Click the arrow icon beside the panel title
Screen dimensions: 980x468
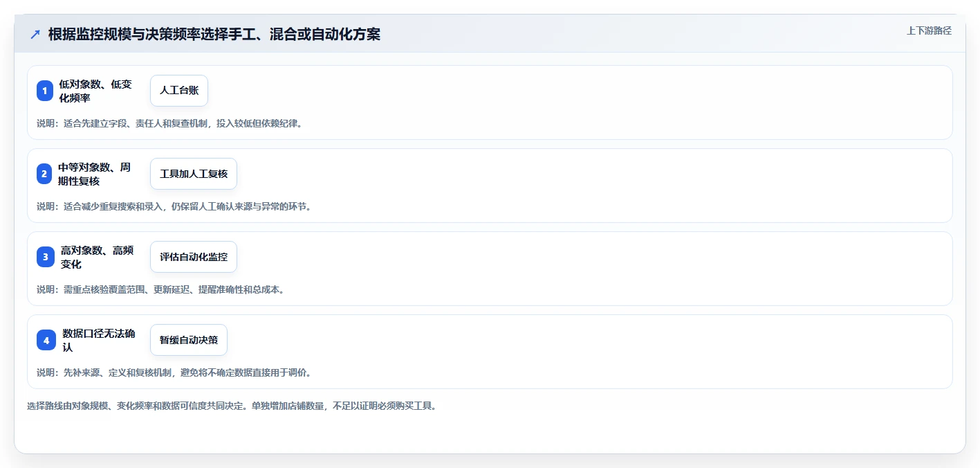[35, 35]
